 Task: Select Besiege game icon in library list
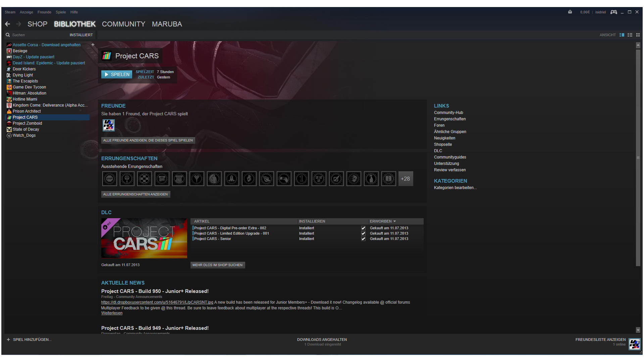tap(9, 51)
